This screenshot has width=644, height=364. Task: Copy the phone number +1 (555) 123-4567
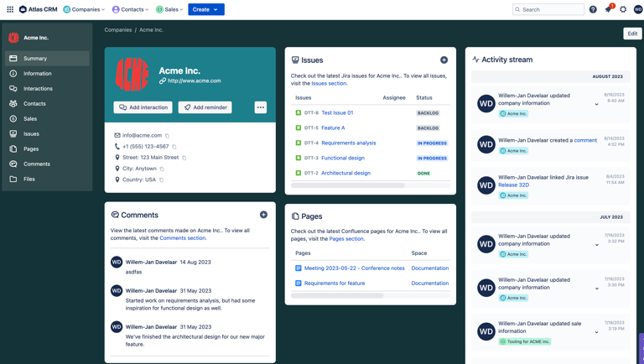pos(174,147)
